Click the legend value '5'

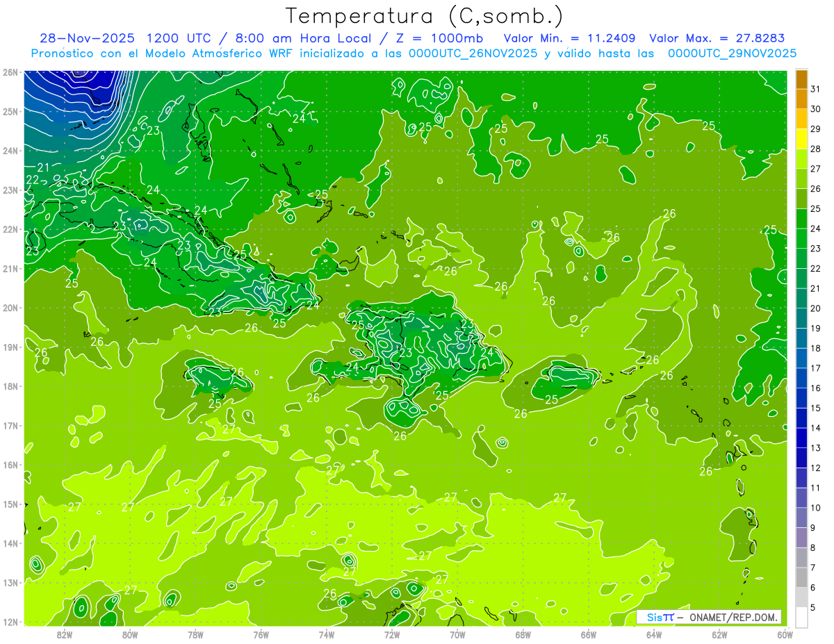814,608
